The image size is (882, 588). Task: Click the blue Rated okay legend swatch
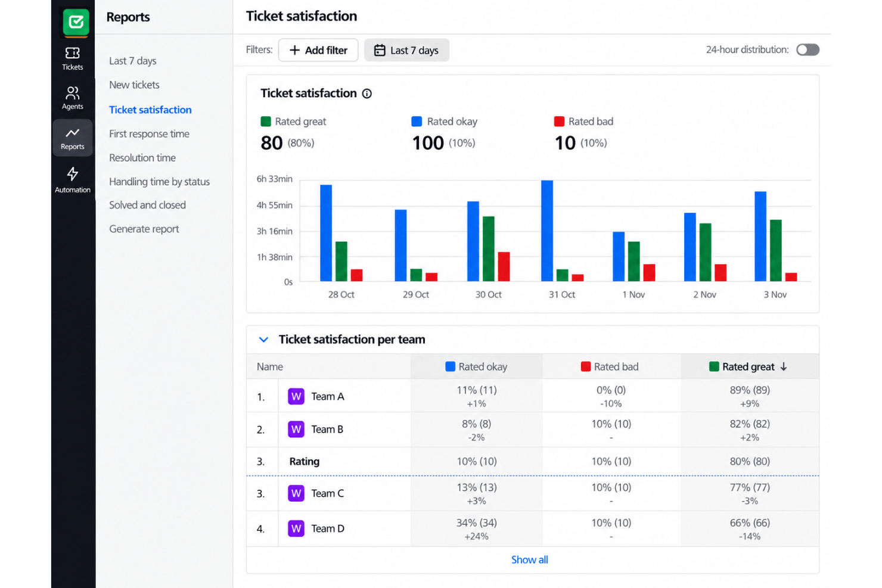point(417,122)
